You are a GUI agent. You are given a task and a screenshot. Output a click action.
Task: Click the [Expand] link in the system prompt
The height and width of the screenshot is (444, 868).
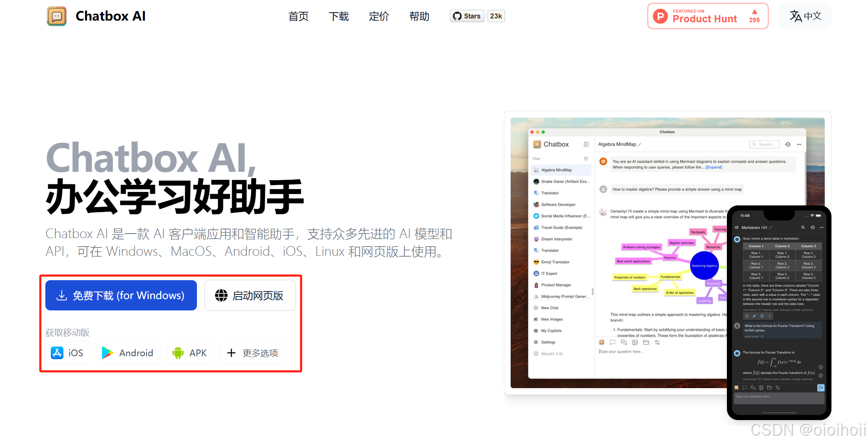714,167
